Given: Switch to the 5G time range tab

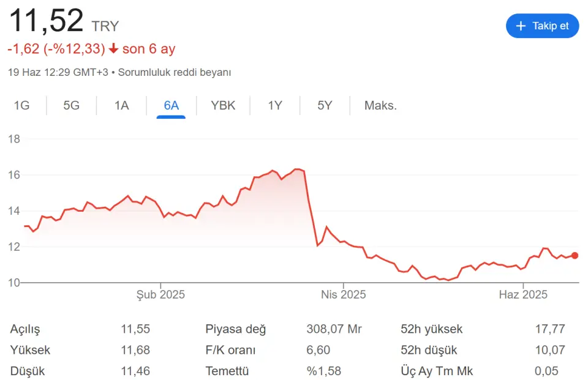Looking at the screenshot, I should (x=71, y=105).
